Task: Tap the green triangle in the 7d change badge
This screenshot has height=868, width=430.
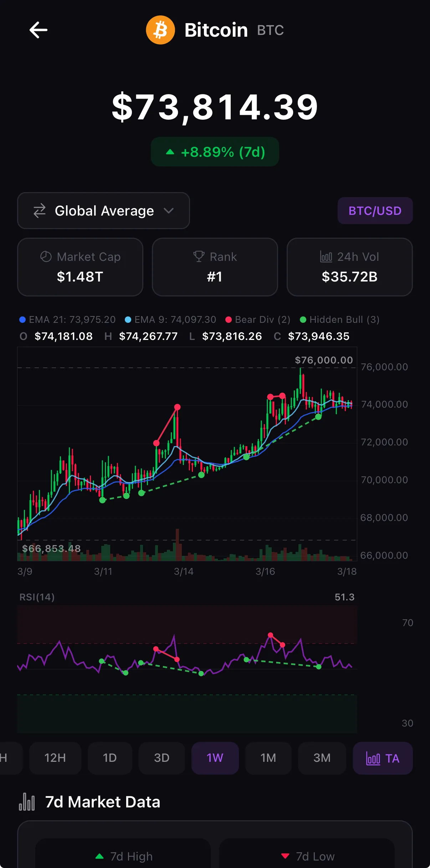Action: (170, 152)
